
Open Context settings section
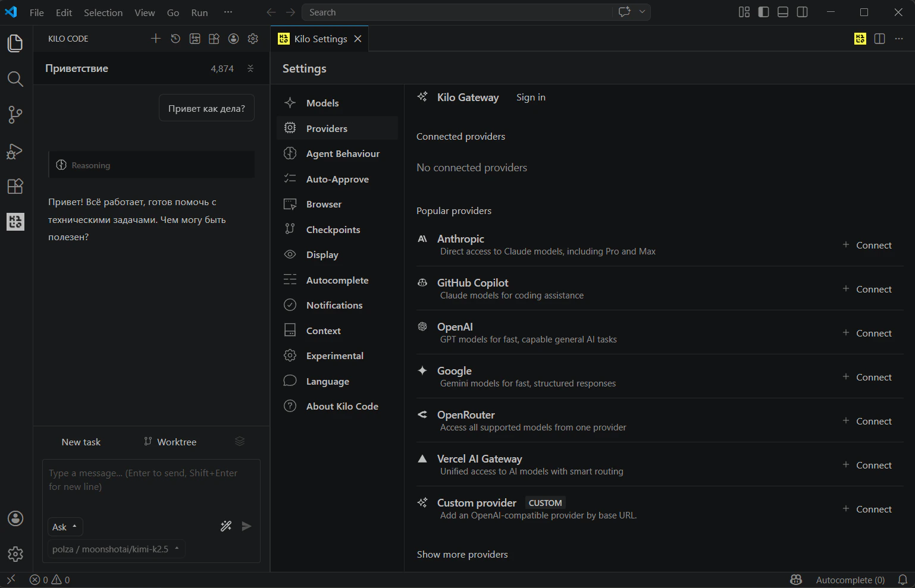[x=337, y=331]
